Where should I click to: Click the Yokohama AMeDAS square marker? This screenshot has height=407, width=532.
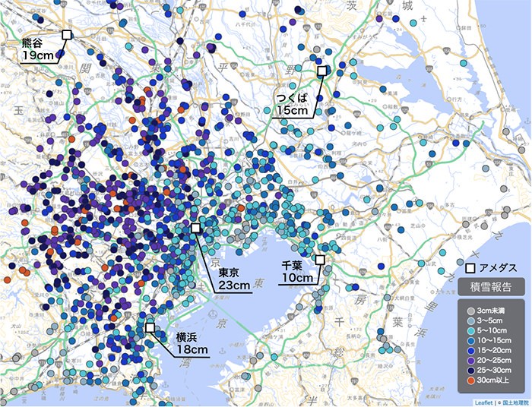[150, 328]
